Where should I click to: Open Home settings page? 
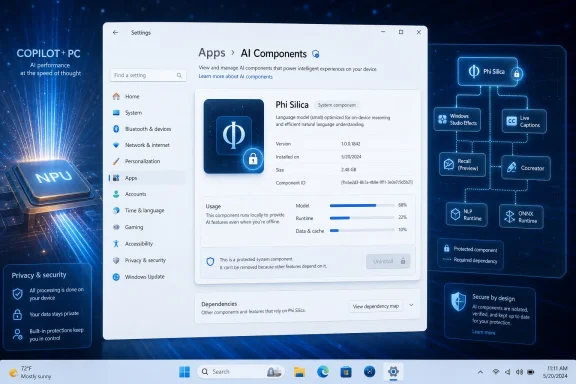click(x=148, y=96)
